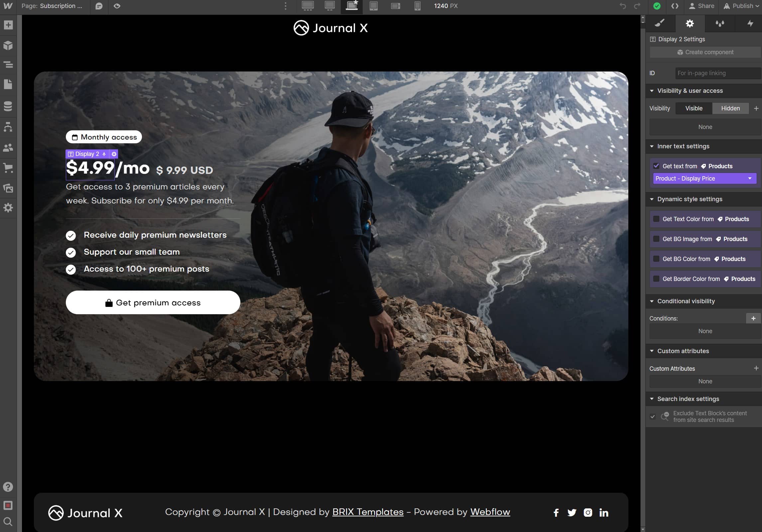This screenshot has width=762, height=532.
Task: Open the Add Elements panel
Action: point(8,25)
